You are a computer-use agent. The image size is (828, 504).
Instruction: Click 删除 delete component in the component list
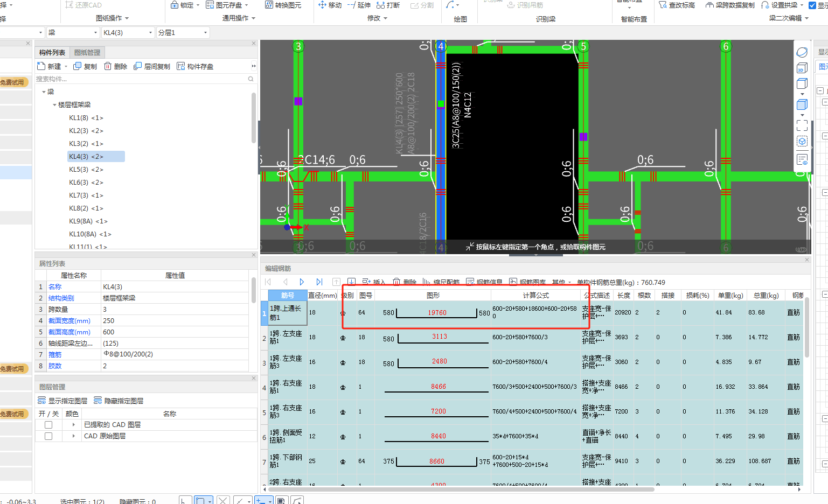point(115,66)
